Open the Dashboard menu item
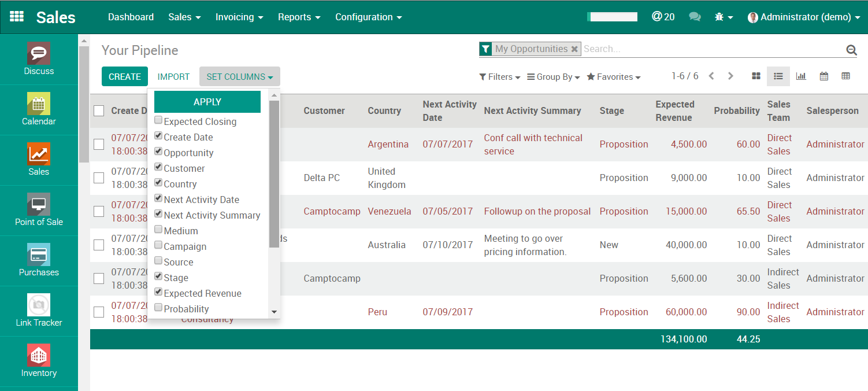Viewport: 868px width, 391px height. point(131,17)
